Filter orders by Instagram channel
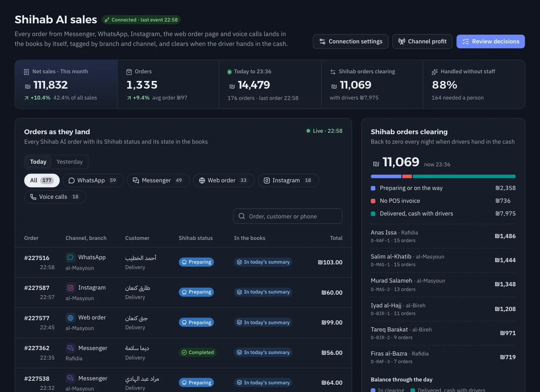 [x=288, y=181]
